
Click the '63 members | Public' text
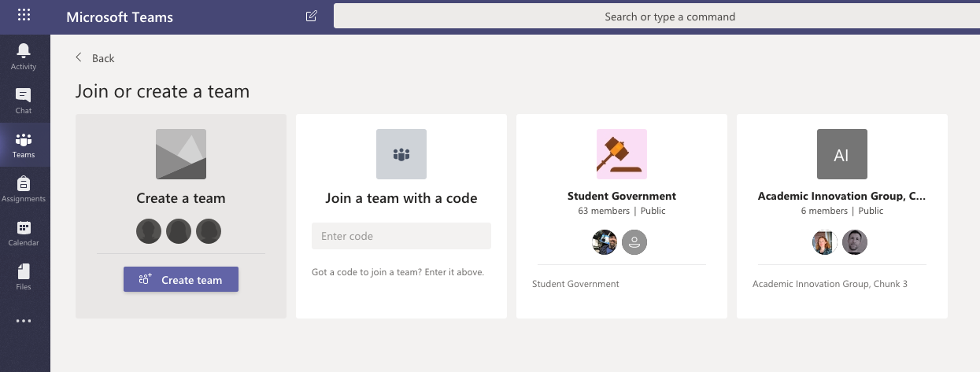[622, 211]
